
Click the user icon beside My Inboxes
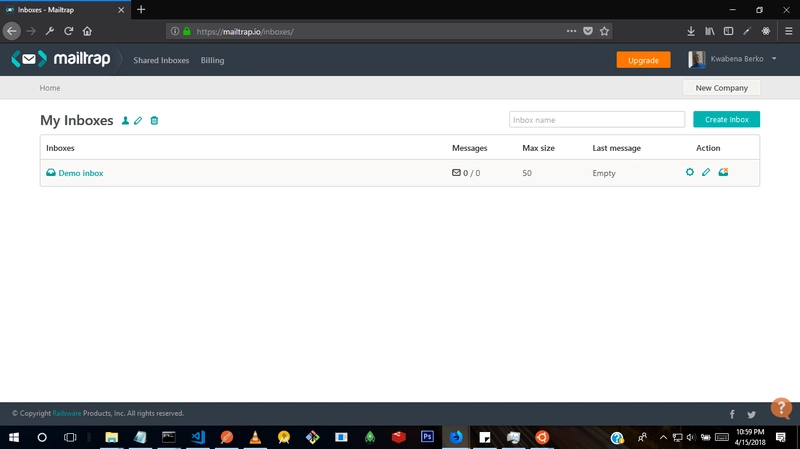click(x=125, y=121)
